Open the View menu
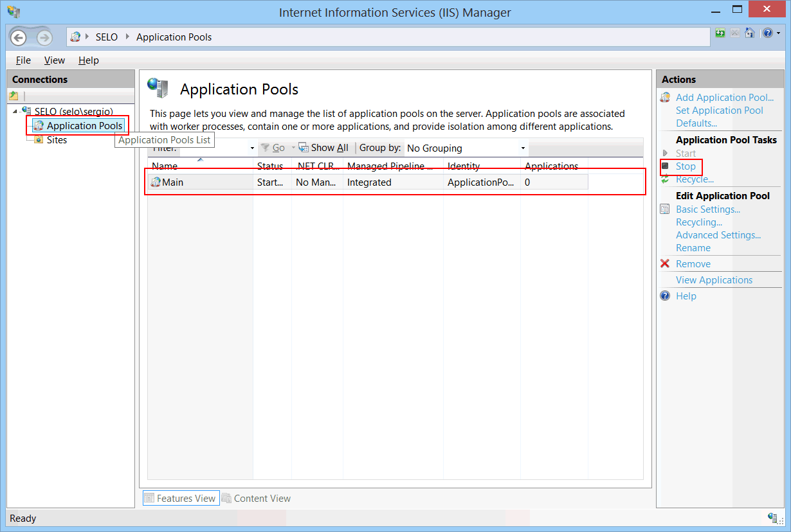 pyautogui.click(x=55, y=60)
